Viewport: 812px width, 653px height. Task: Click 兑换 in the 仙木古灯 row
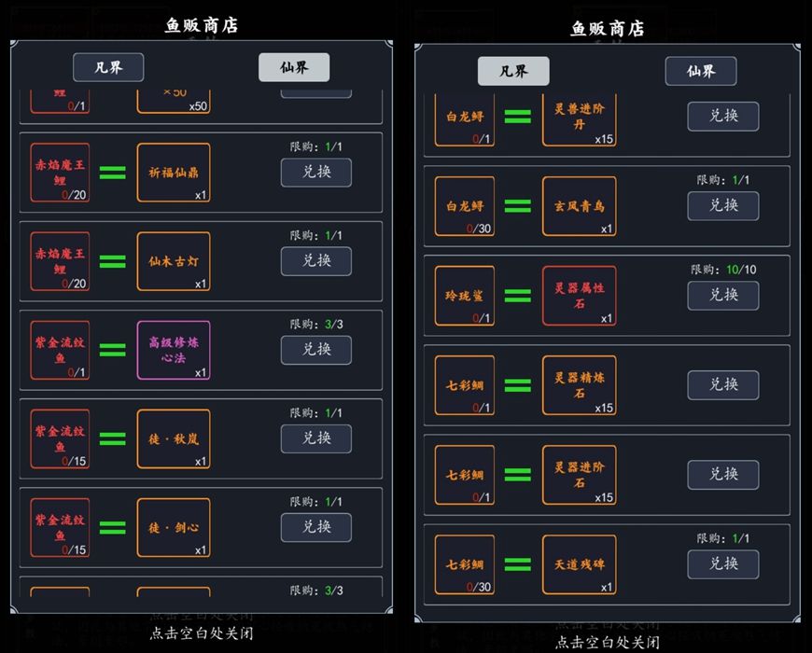click(316, 261)
